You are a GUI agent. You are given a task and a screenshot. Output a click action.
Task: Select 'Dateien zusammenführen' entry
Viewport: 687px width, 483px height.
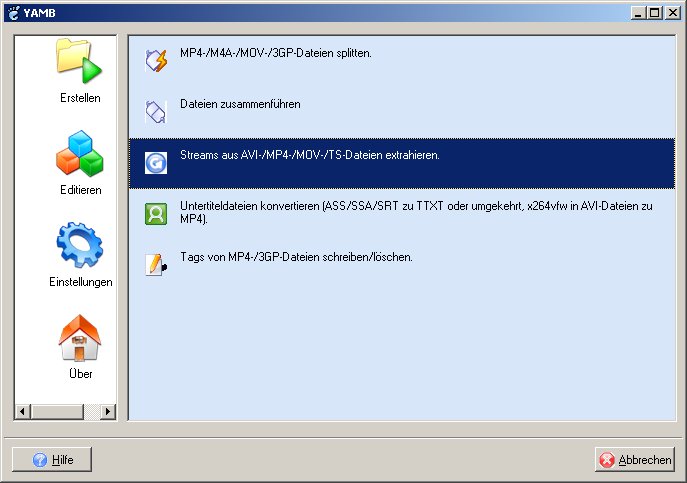click(402, 112)
